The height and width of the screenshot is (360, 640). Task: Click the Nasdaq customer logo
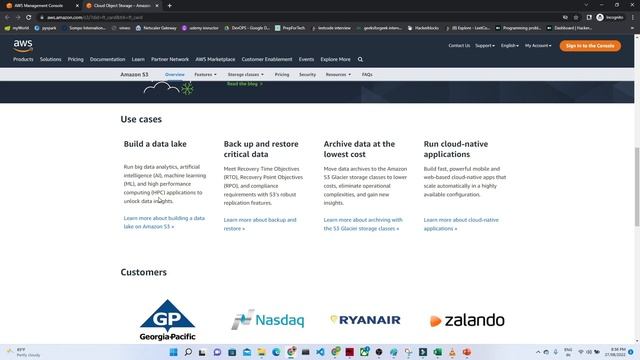pyautogui.click(x=268, y=320)
